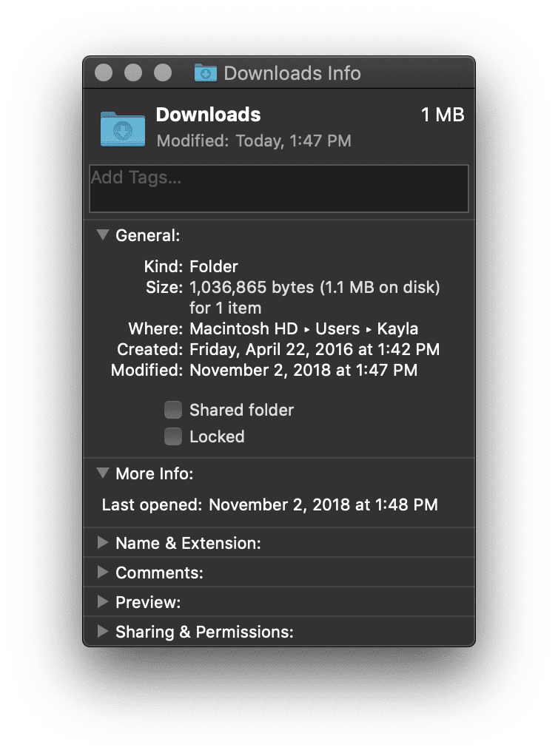The height and width of the screenshot is (756, 558).
Task: Click the 1 MB size label
Action: [x=445, y=115]
